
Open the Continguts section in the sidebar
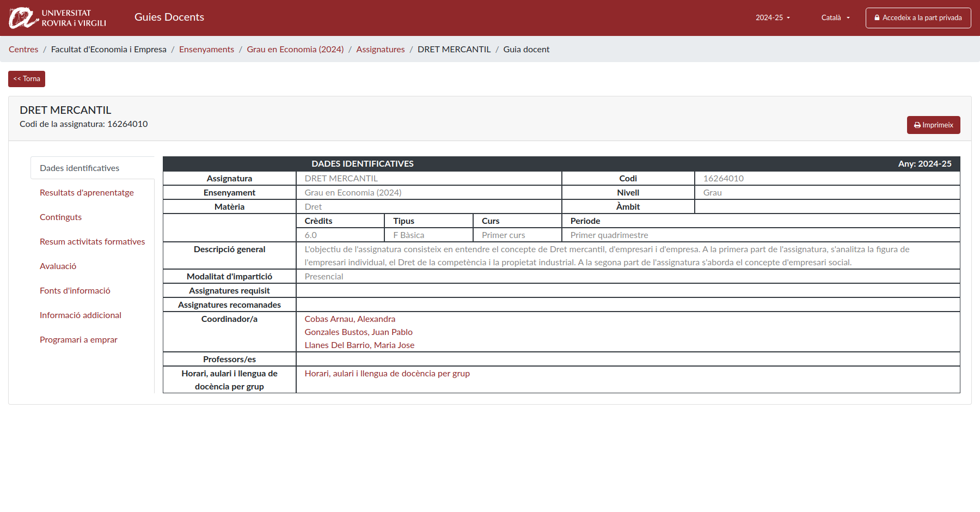click(60, 217)
